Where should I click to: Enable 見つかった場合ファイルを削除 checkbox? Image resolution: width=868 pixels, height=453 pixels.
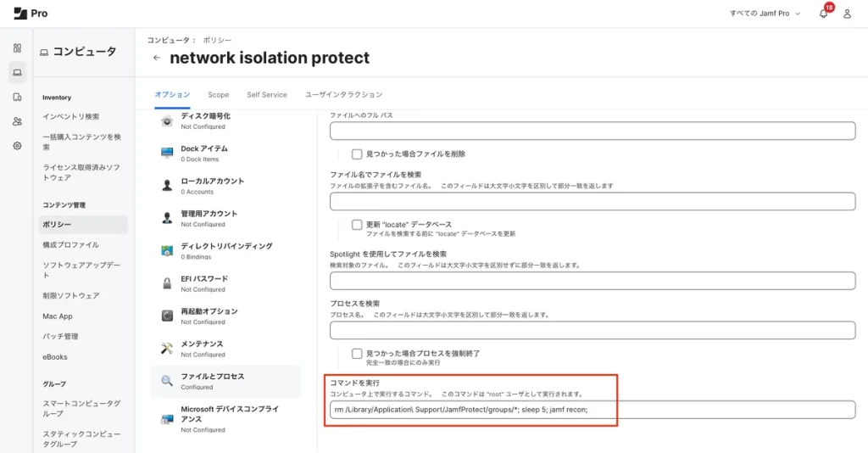point(357,154)
